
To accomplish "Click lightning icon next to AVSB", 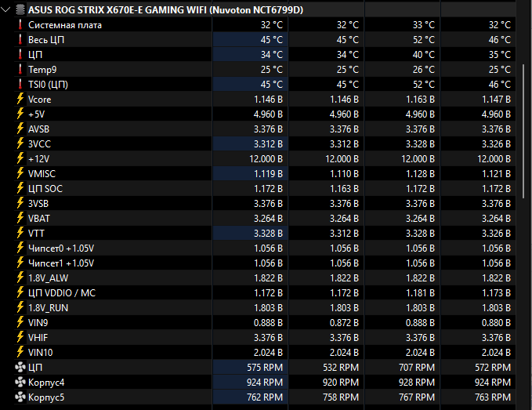I will pyautogui.click(x=20, y=129).
